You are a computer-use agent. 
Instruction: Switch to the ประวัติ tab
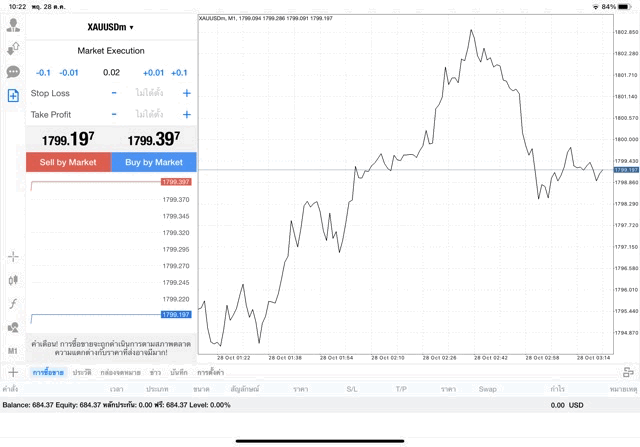(81, 372)
